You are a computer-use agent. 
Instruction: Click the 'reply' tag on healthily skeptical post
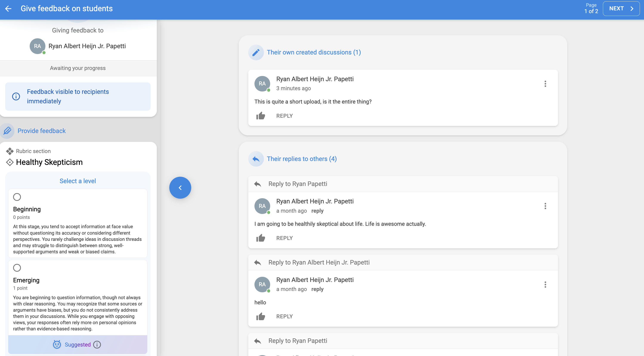[x=317, y=211]
